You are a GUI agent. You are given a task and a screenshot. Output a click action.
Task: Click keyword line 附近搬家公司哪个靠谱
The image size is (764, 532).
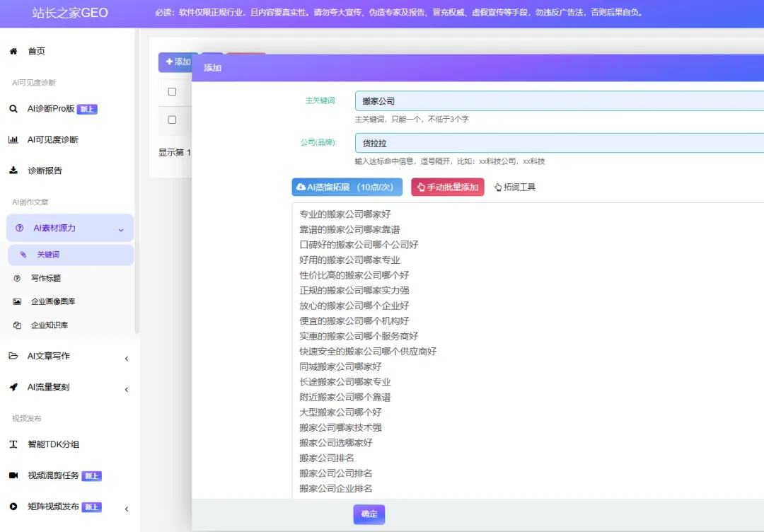tap(345, 397)
